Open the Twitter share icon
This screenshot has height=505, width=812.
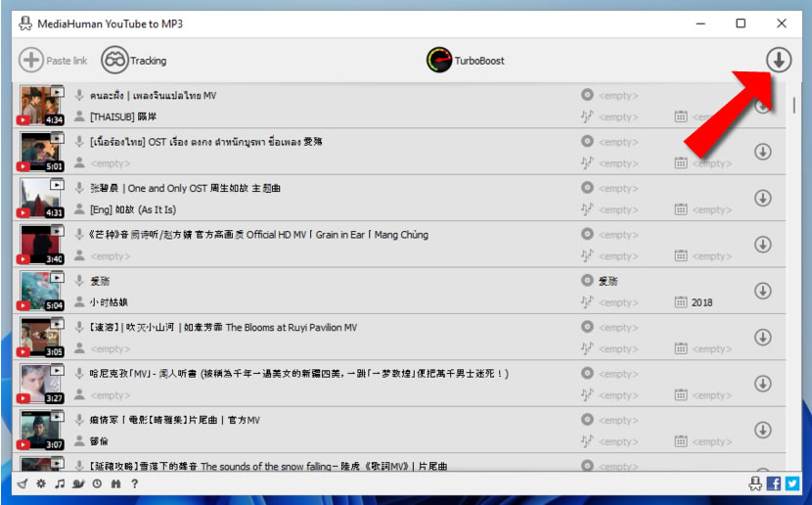[791, 483]
